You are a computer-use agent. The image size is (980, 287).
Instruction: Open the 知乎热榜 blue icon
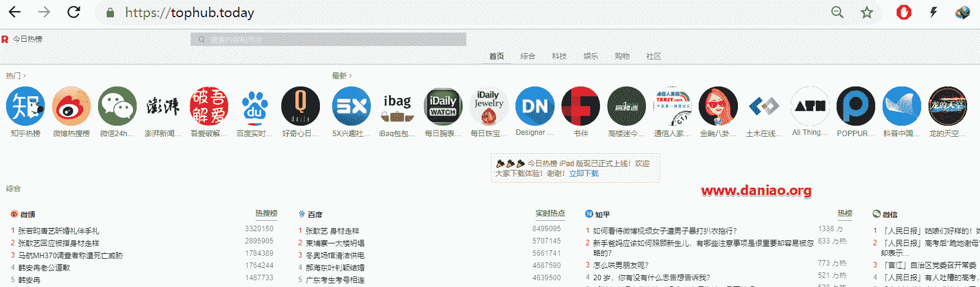[x=25, y=106]
